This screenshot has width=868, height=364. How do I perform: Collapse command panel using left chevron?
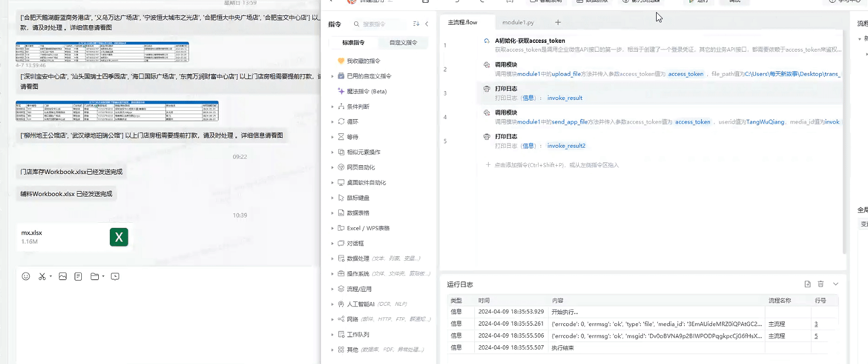pyautogui.click(x=427, y=24)
